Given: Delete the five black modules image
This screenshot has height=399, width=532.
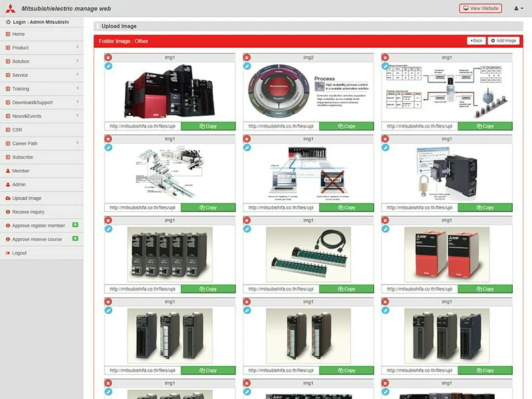Looking at the screenshot, I should 108,220.
